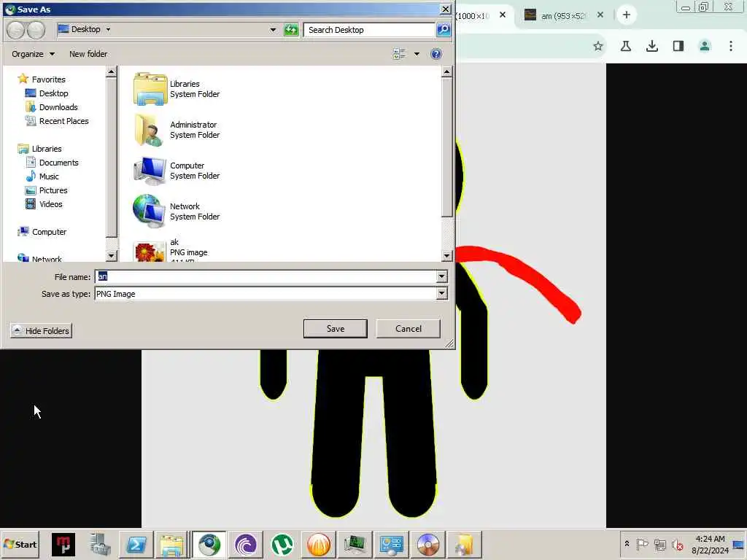747x560 pixels.
Task: Expand the address bar history dropdown
Action: (x=273, y=29)
